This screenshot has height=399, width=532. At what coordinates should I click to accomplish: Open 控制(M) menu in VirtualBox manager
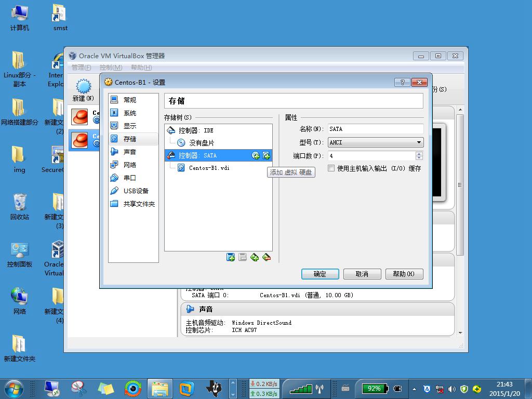coord(111,67)
